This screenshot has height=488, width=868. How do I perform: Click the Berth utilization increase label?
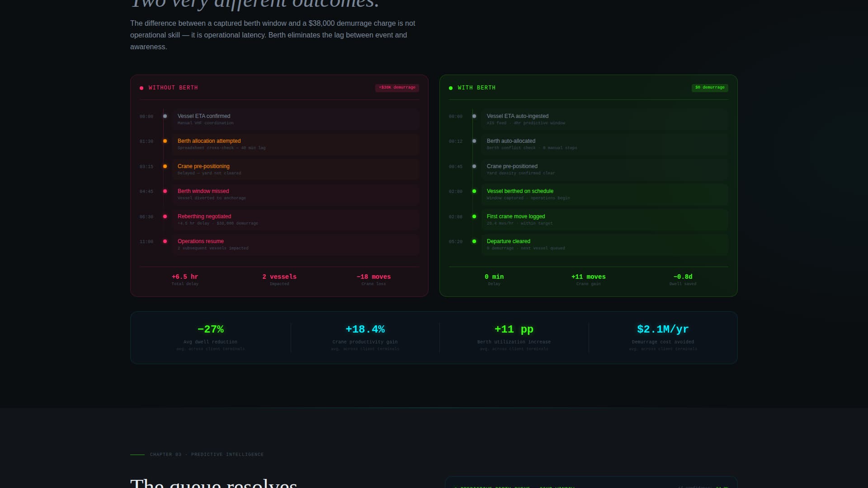pyautogui.click(x=514, y=342)
